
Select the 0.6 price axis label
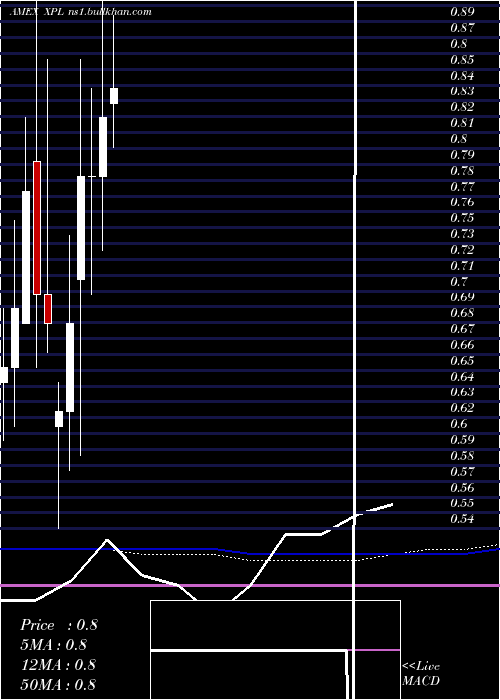tap(459, 424)
